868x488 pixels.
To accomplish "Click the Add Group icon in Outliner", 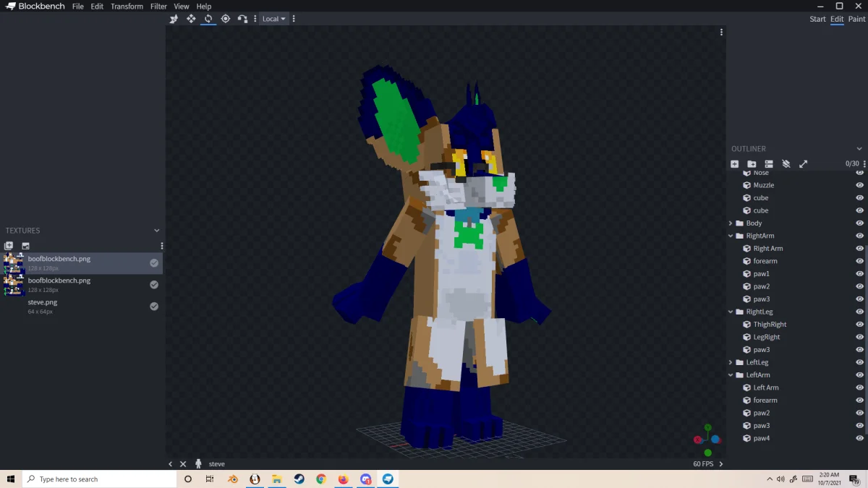I will pos(752,164).
